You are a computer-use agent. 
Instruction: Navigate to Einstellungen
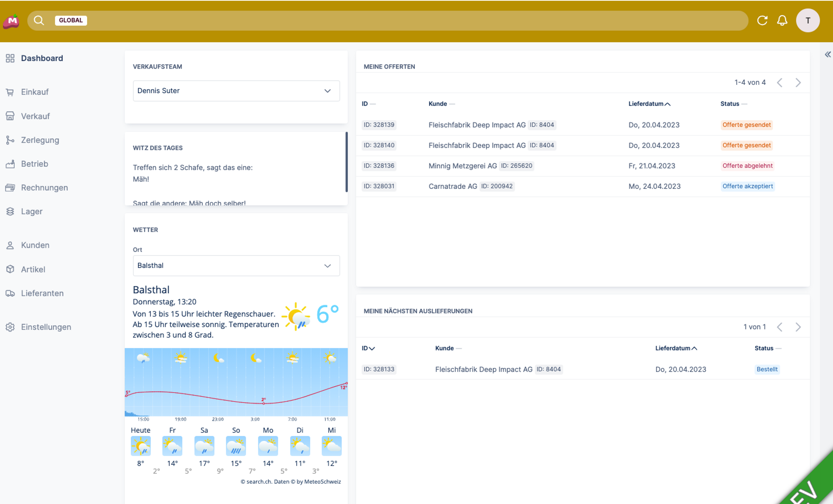46,327
